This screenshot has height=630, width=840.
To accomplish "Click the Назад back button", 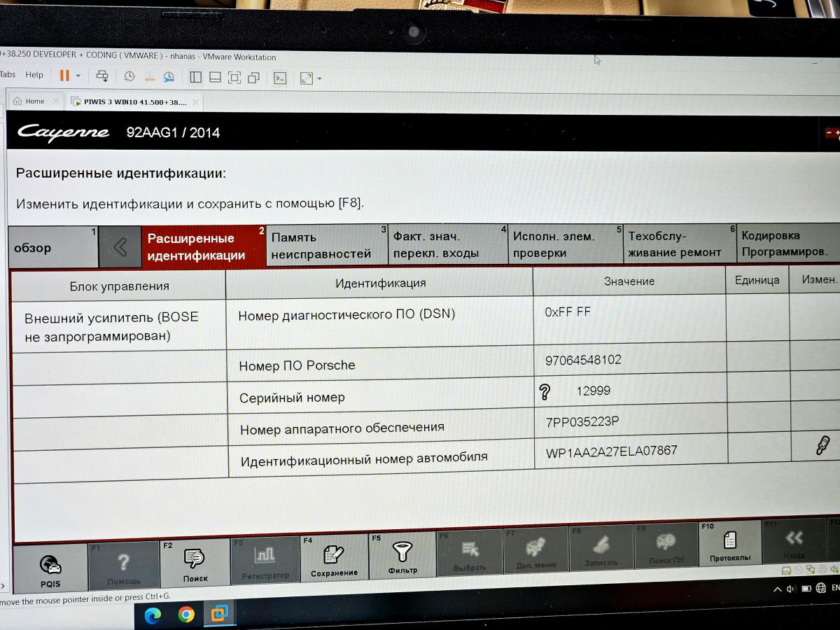I will tap(794, 543).
